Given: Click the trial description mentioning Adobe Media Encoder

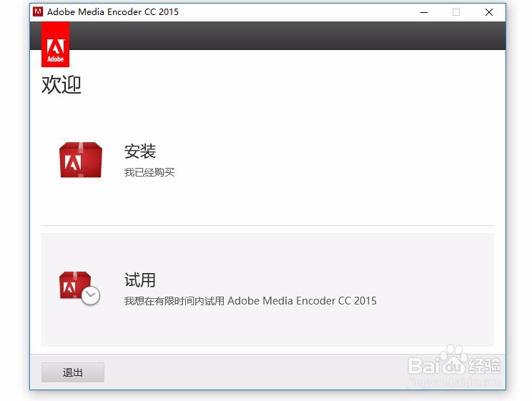Looking at the screenshot, I should [x=250, y=301].
